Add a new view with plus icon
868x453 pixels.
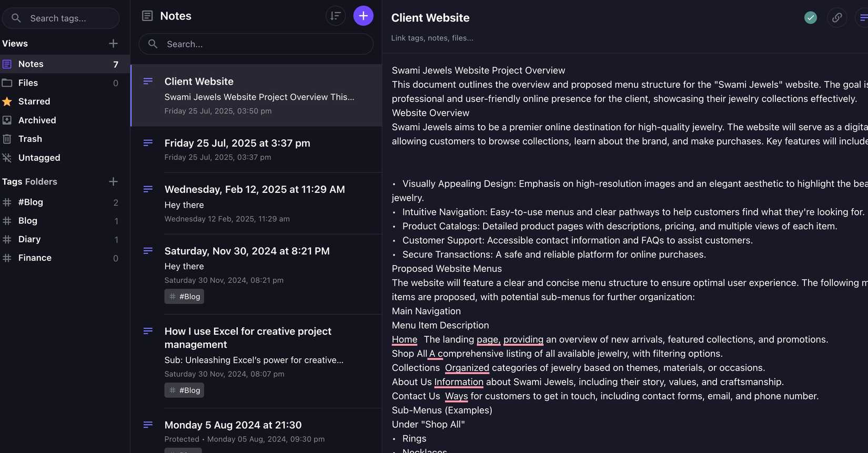click(113, 44)
